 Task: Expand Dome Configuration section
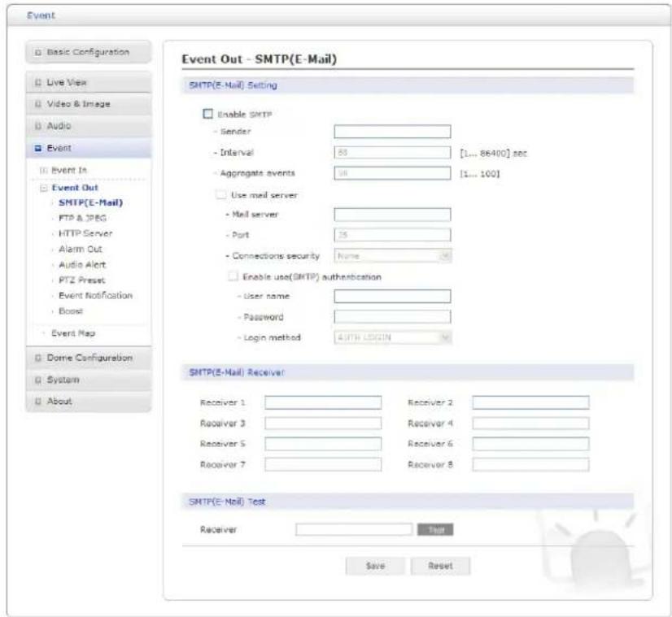(89, 358)
